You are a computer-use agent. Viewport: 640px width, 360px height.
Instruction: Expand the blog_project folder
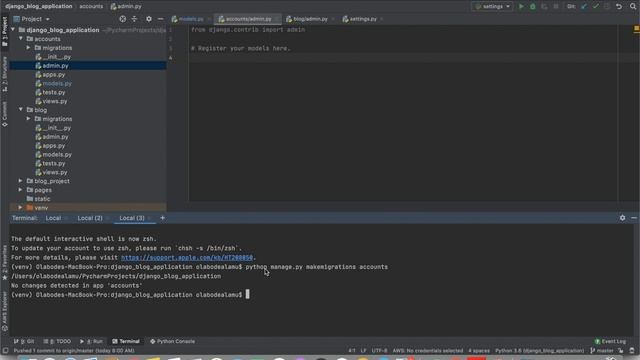click(21, 181)
